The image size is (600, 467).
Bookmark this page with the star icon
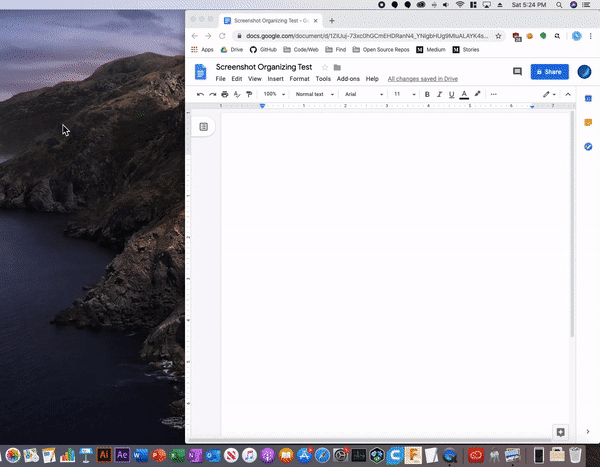(x=498, y=36)
